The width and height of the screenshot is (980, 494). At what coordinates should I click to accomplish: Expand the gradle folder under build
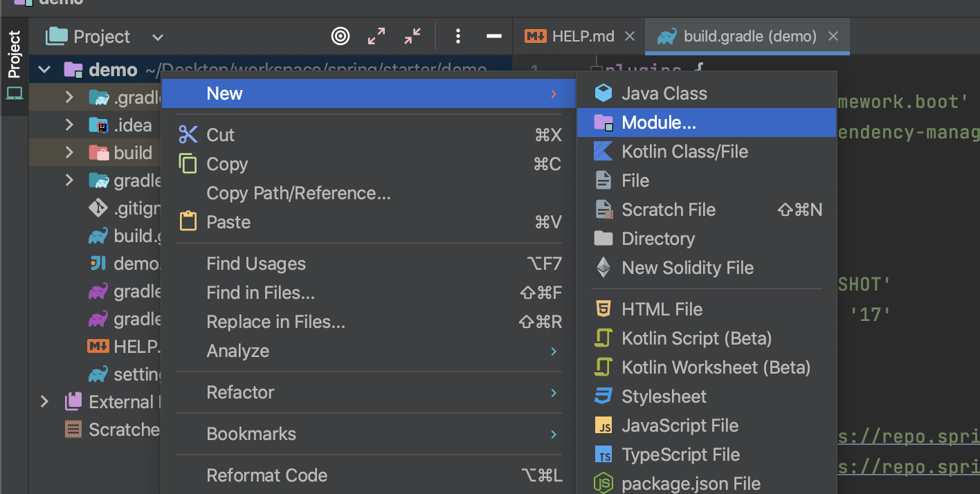point(69,181)
